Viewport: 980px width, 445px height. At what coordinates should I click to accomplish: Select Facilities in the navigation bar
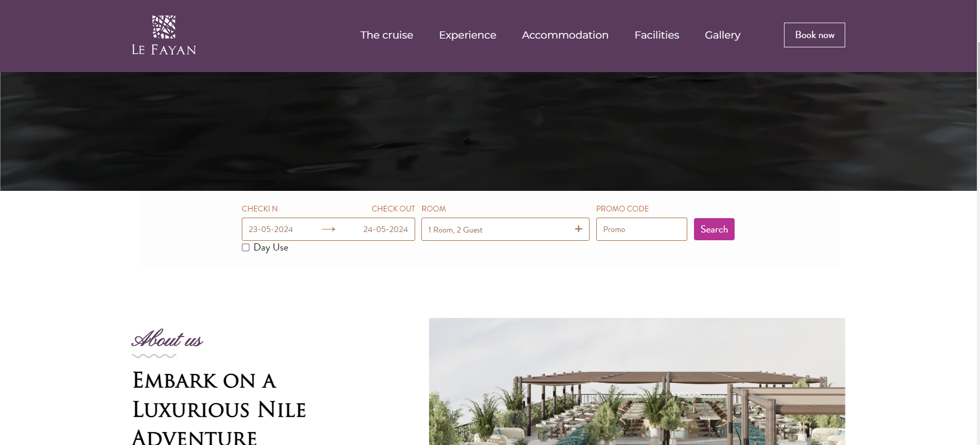(656, 35)
